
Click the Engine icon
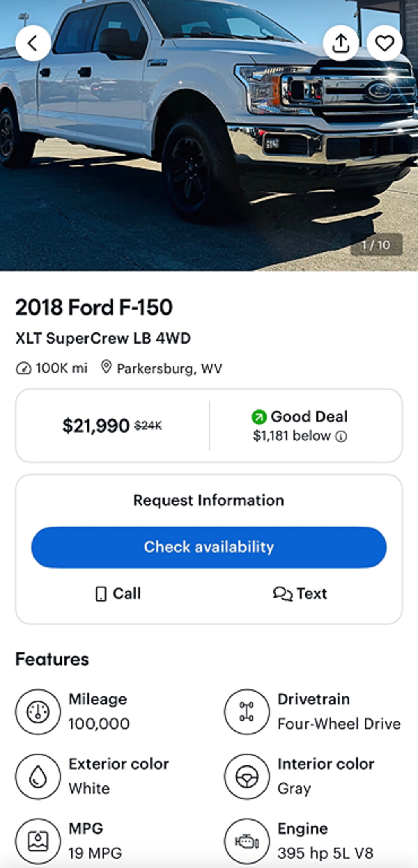pos(247,841)
